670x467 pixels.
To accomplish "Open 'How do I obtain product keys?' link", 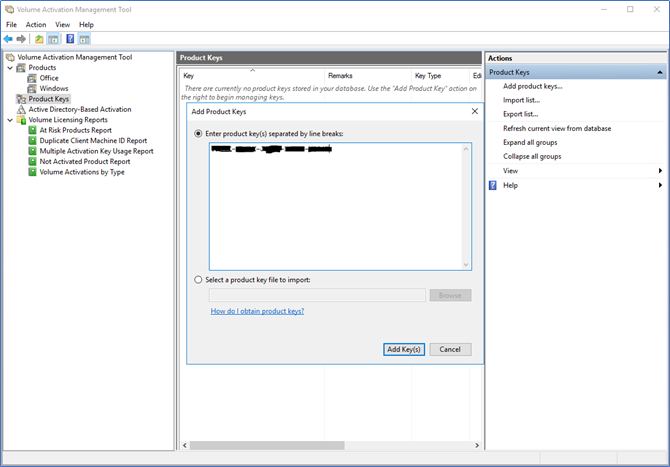I will click(x=257, y=311).
